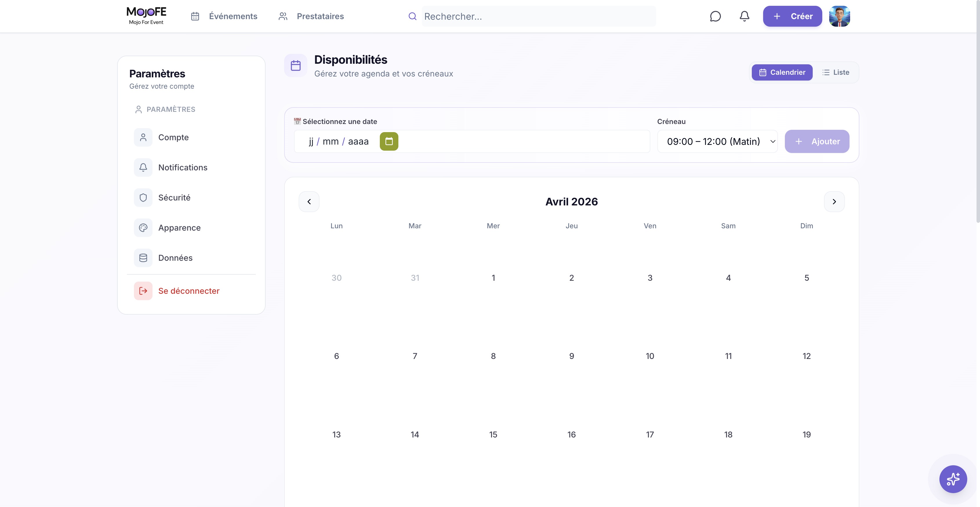This screenshot has width=980, height=507.
Task: Click Se déconnecter to log out
Action: (191, 291)
